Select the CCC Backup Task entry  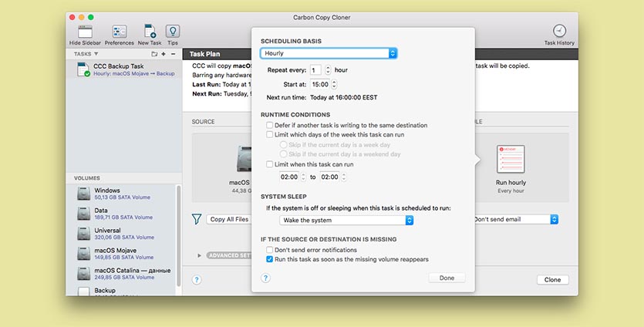point(123,69)
